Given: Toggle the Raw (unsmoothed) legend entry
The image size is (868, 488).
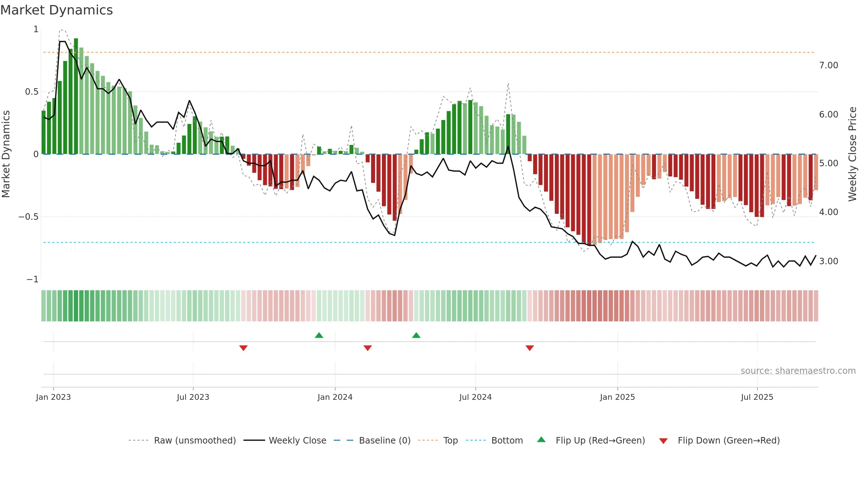Looking at the screenshot, I should (182, 440).
